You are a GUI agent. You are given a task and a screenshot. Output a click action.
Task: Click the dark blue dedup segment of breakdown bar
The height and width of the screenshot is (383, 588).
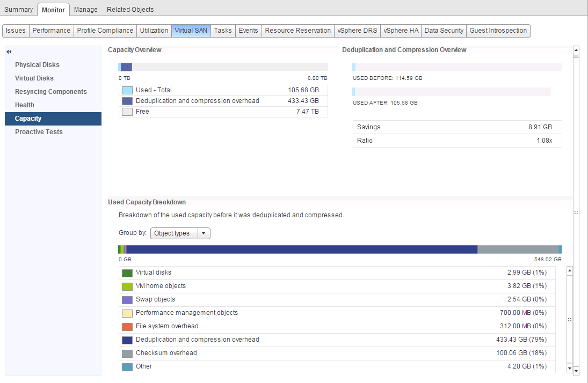302,249
